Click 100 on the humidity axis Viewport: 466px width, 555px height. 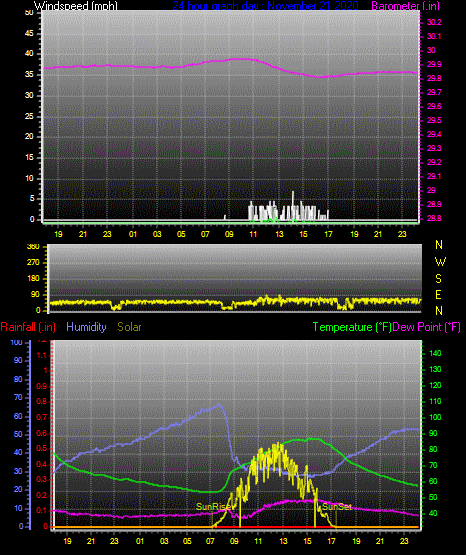click(16, 343)
